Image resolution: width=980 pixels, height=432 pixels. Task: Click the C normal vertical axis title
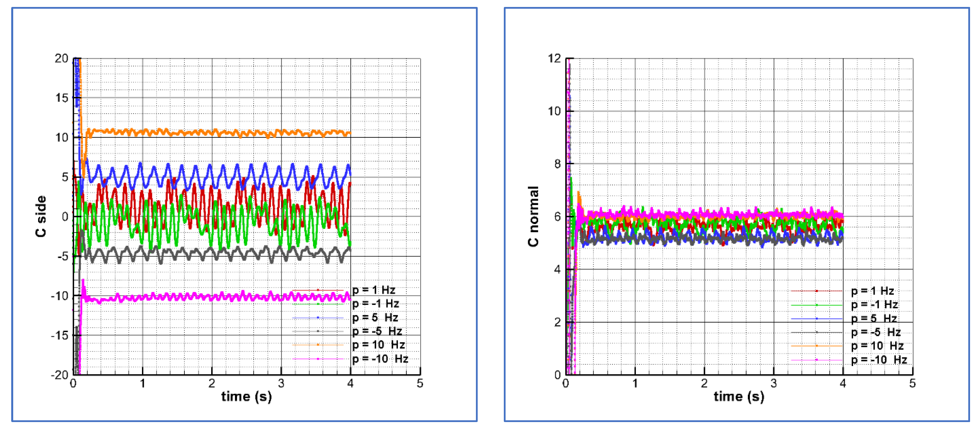coord(533,216)
